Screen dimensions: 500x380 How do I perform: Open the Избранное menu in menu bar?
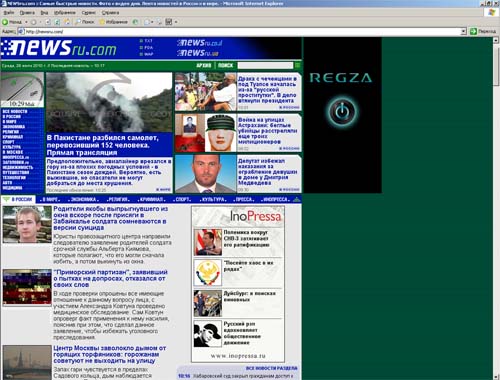click(65, 12)
